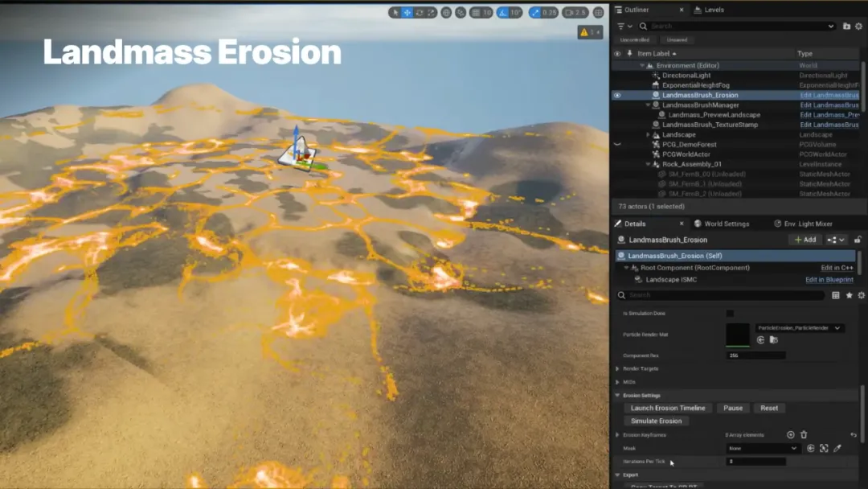Select the 3D transform gizmo in viewport
The height and width of the screenshot is (489, 868).
299,150
